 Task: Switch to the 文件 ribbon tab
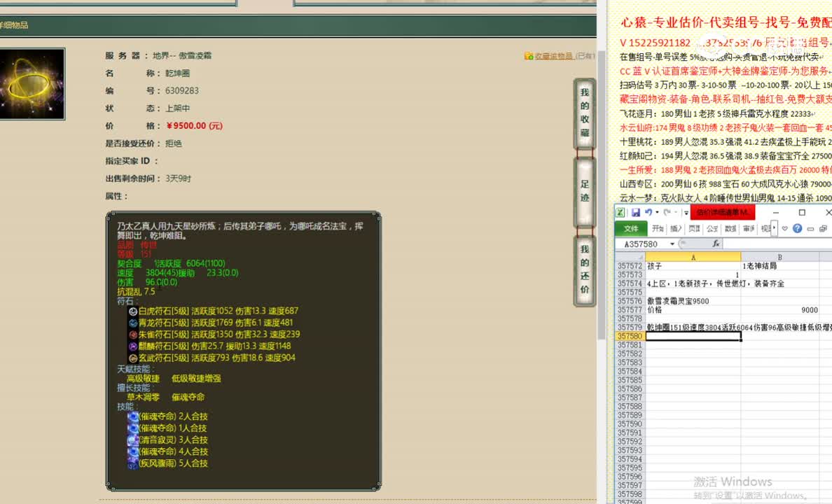pos(631,228)
